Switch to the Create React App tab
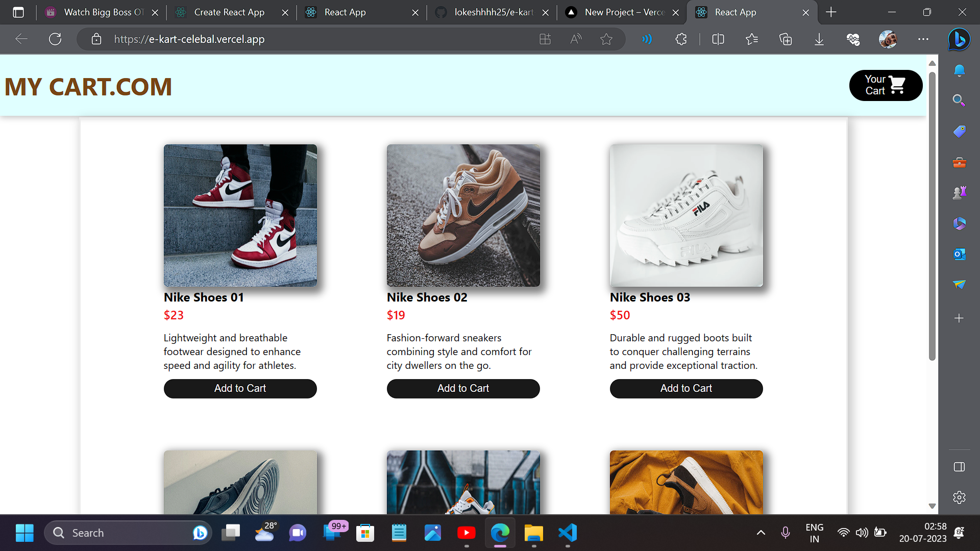Image resolution: width=980 pixels, height=551 pixels. (229, 12)
